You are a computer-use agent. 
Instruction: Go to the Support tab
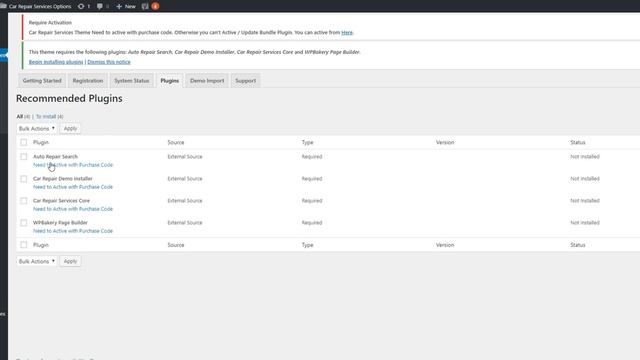point(245,81)
